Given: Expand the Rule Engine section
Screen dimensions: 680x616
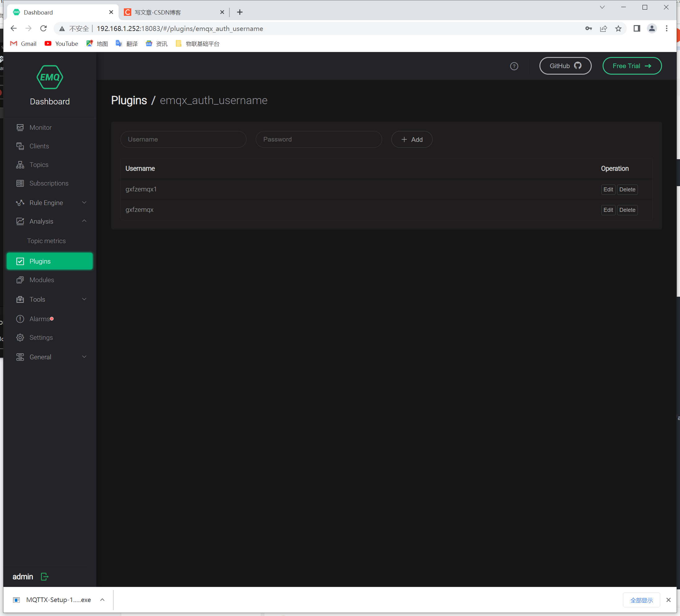Looking at the screenshot, I should pyautogui.click(x=84, y=203).
